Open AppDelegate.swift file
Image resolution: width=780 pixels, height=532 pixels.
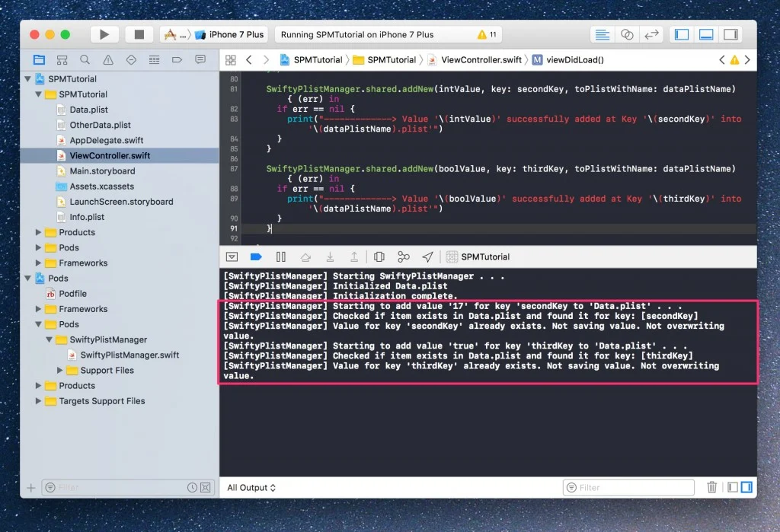coord(106,140)
